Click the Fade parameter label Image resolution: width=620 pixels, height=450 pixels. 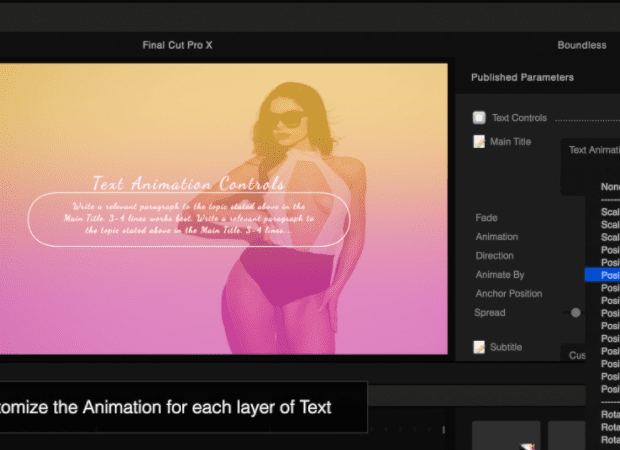coord(486,218)
